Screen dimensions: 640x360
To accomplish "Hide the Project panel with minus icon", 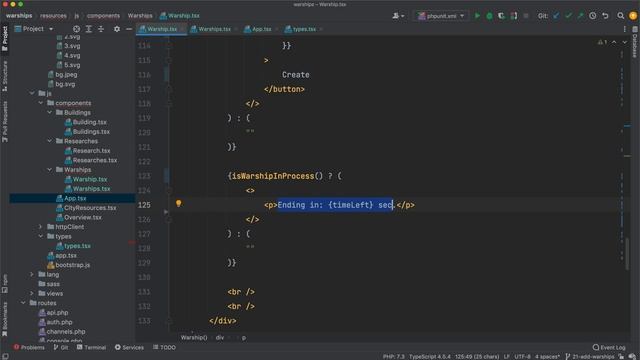I will click(x=129, y=29).
